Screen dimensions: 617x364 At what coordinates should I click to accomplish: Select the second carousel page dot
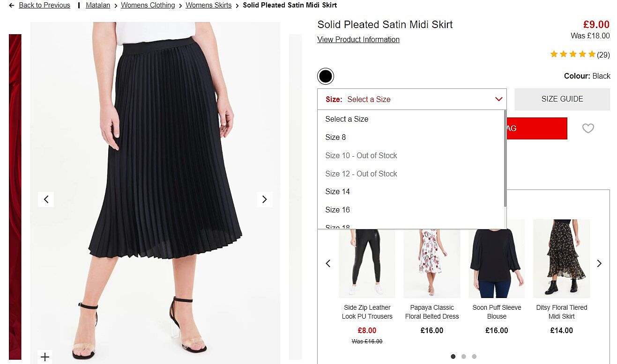pos(463,357)
